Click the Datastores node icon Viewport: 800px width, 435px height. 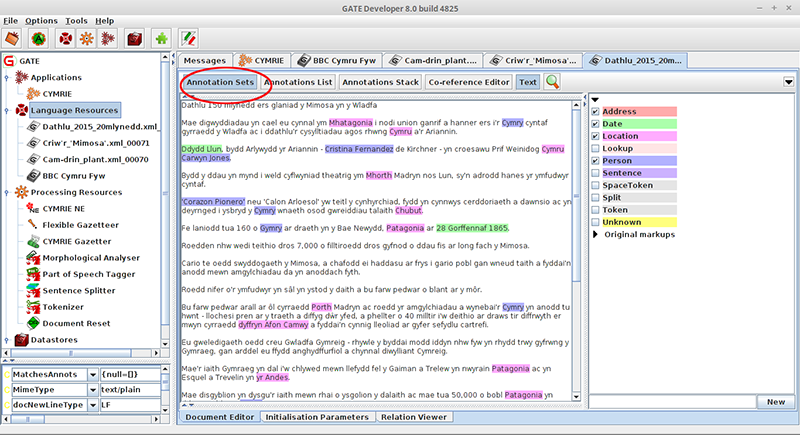tap(21, 340)
